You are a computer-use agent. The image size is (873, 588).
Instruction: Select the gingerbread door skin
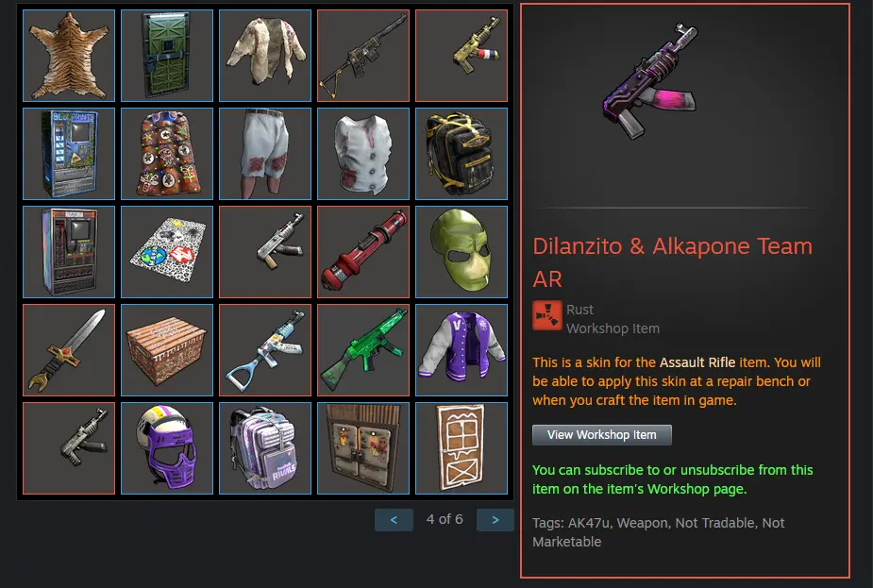point(462,448)
